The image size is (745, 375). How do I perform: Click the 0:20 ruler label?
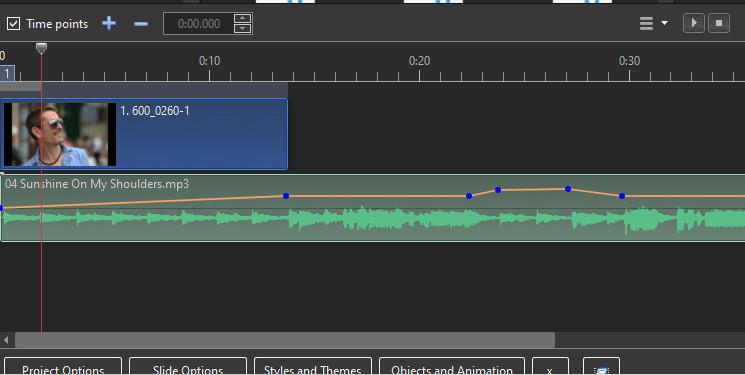pyautogui.click(x=420, y=61)
